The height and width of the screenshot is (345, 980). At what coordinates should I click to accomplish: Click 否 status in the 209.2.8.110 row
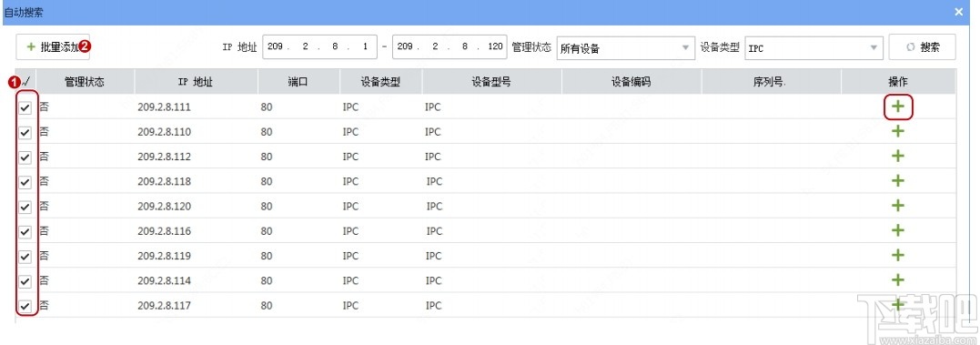click(45, 132)
